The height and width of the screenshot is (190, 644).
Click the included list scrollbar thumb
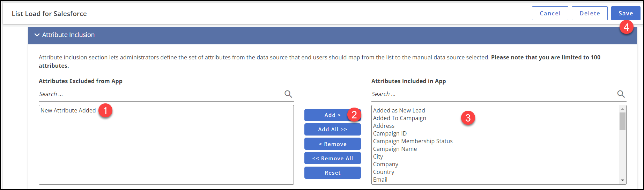[622, 121]
